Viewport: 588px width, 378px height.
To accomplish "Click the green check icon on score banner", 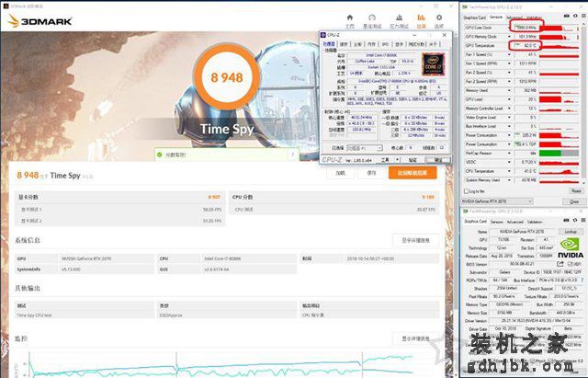I will coord(160,155).
